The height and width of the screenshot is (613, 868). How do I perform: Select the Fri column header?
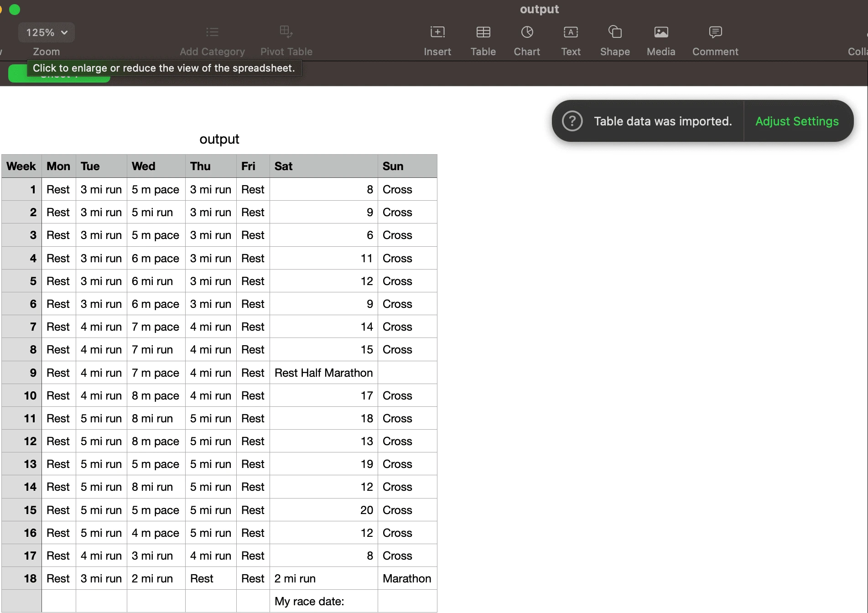(253, 166)
